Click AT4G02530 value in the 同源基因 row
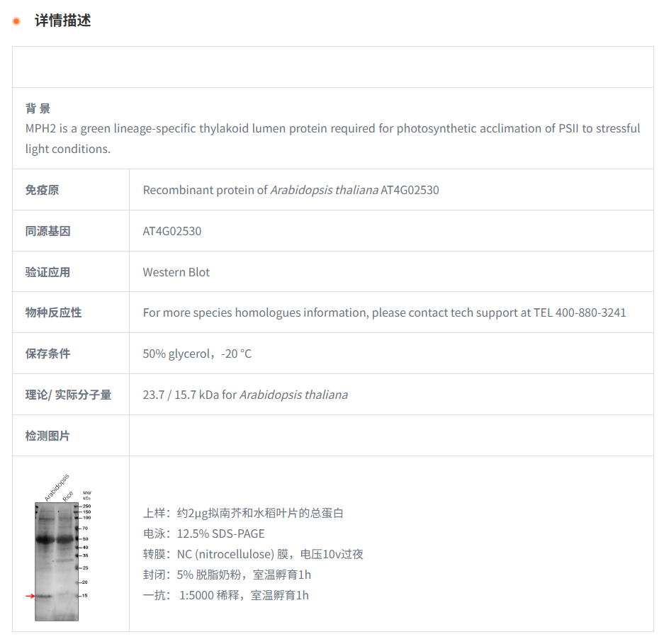Screen dimensions: 664x644 pyautogui.click(x=172, y=231)
